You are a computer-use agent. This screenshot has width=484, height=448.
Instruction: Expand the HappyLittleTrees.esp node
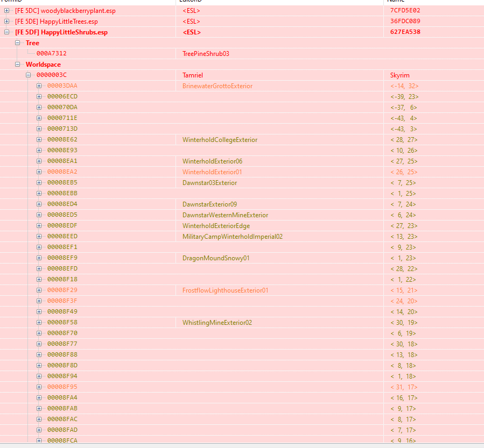click(7, 22)
